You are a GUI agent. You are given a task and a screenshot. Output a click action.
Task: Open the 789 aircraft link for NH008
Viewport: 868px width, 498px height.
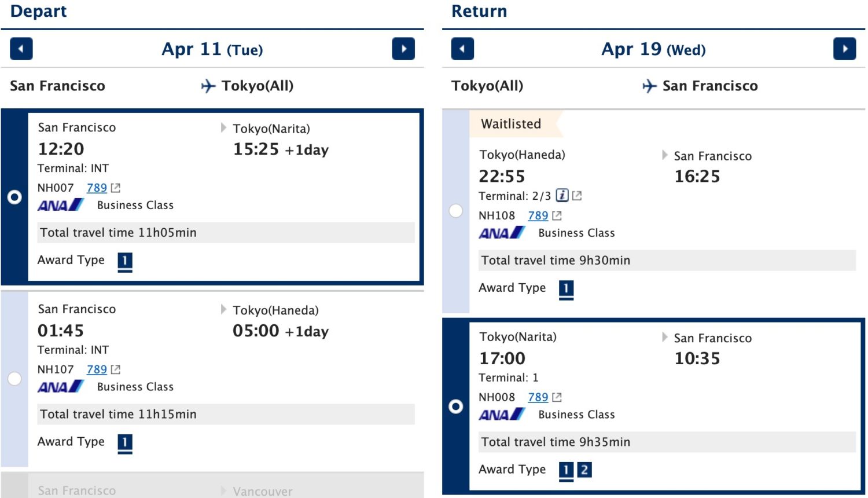pyautogui.click(x=538, y=397)
